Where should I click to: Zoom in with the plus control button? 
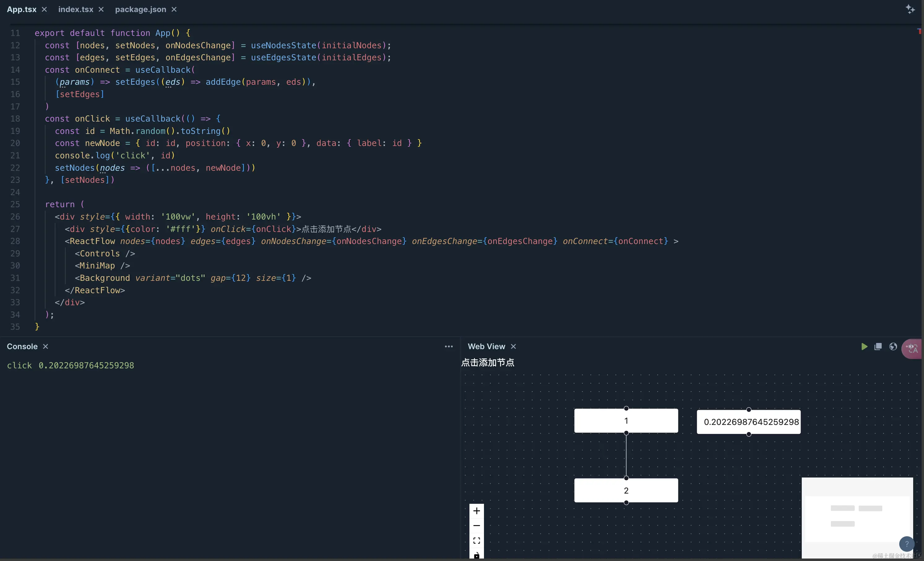(476, 511)
